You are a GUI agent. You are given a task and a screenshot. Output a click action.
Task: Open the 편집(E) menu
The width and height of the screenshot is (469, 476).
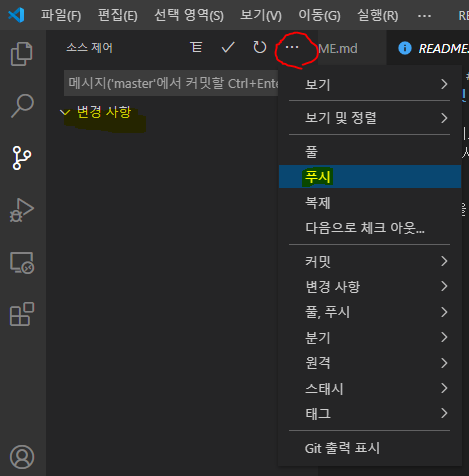117,15
